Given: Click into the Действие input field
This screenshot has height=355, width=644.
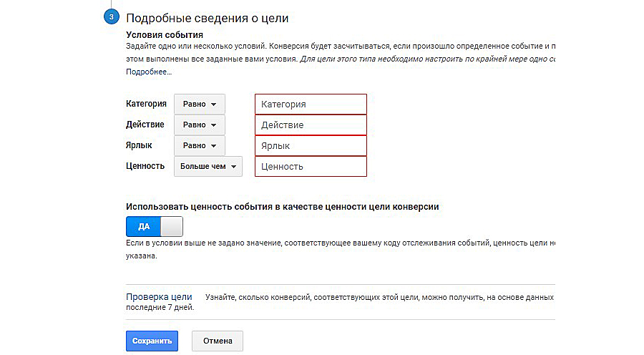Looking at the screenshot, I should [x=311, y=125].
